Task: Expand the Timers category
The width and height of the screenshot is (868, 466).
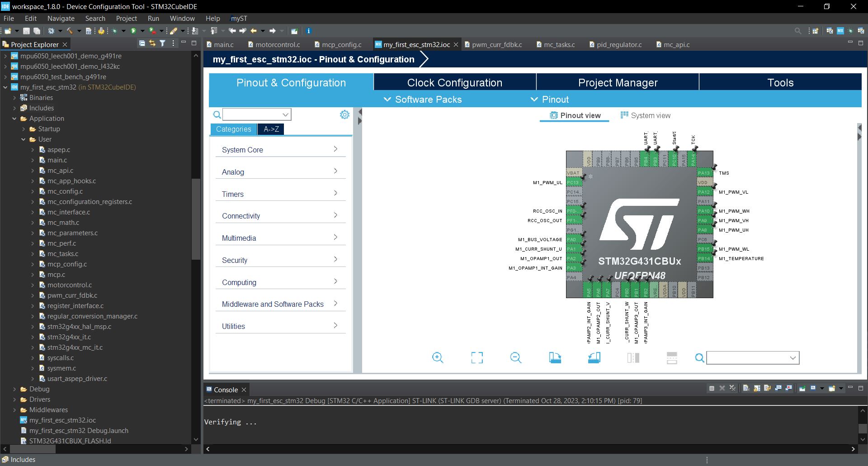Action: (x=280, y=194)
